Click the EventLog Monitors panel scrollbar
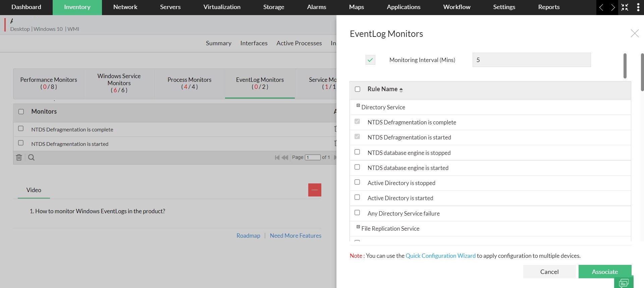The height and width of the screenshot is (288, 644). coord(625,66)
